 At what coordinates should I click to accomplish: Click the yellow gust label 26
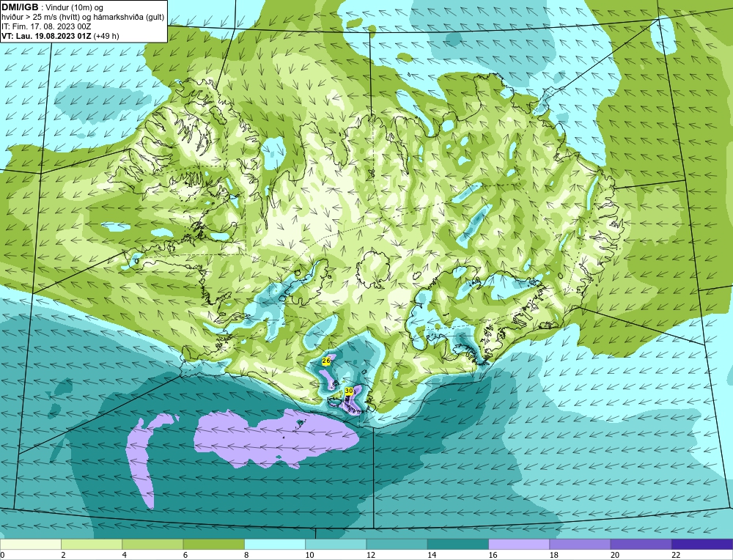click(326, 361)
